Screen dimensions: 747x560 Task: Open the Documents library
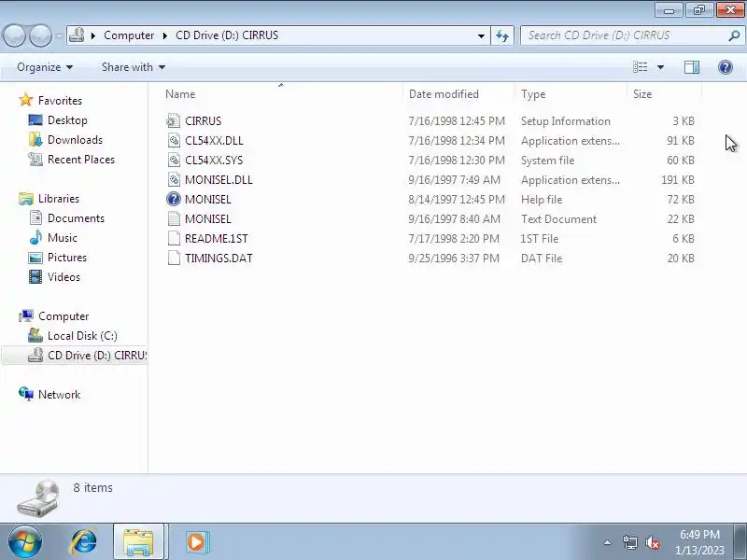tap(76, 218)
